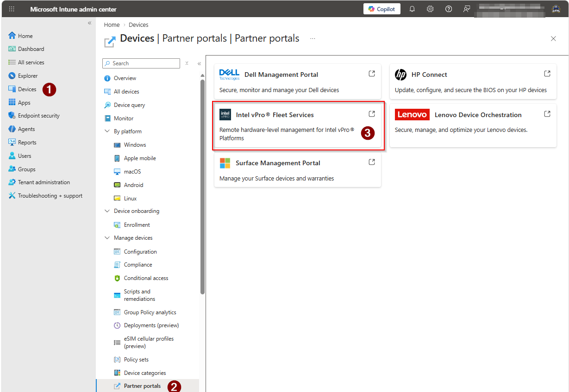Open the HP Connect card
The height and width of the screenshot is (392, 569).
pyautogui.click(x=473, y=81)
